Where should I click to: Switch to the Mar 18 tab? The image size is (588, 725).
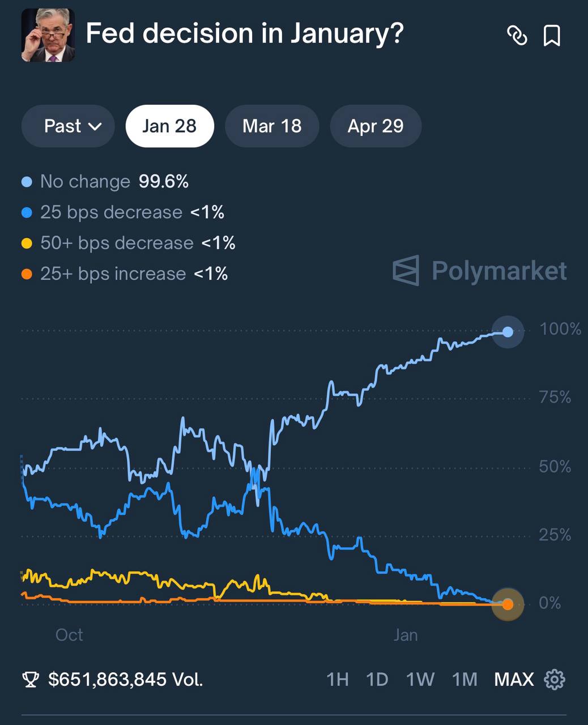[x=272, y=126]
